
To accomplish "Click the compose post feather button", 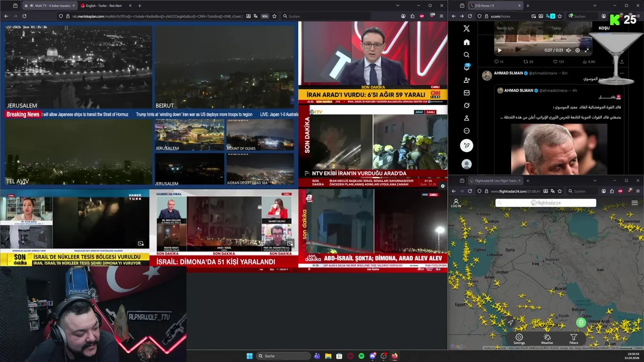I will click(x=466, y=145).
